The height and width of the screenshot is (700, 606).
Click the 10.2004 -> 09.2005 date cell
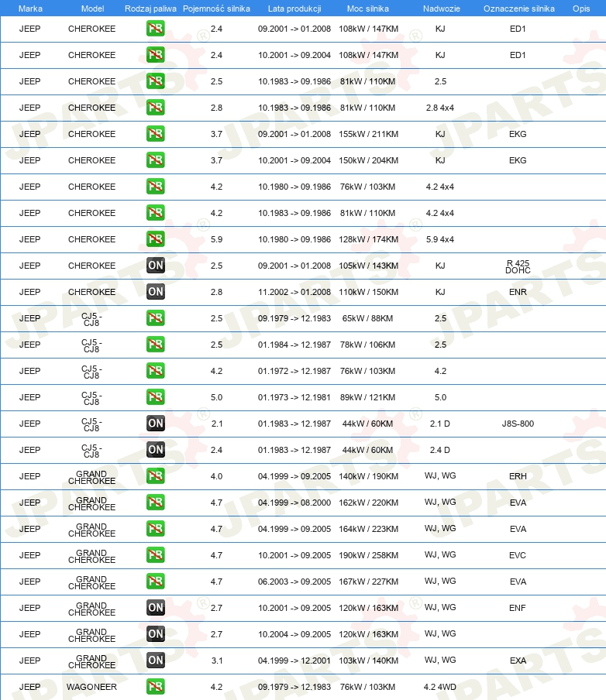tap(294, 634)
